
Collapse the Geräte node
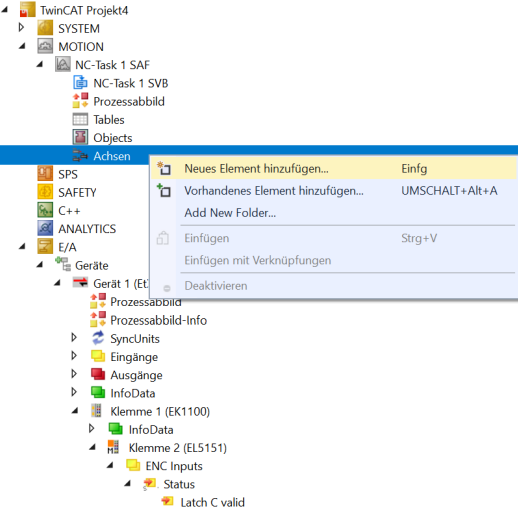click(40, 265)
